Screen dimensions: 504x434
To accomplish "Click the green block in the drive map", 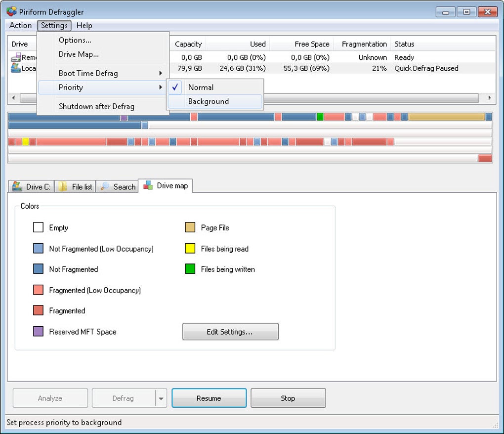I will pyautogui.click(x=320, y=117).
